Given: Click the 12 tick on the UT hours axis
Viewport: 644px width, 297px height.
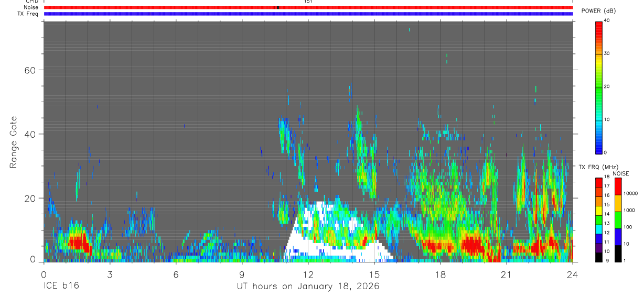Looking at the screenshot, I should (308, 274).
